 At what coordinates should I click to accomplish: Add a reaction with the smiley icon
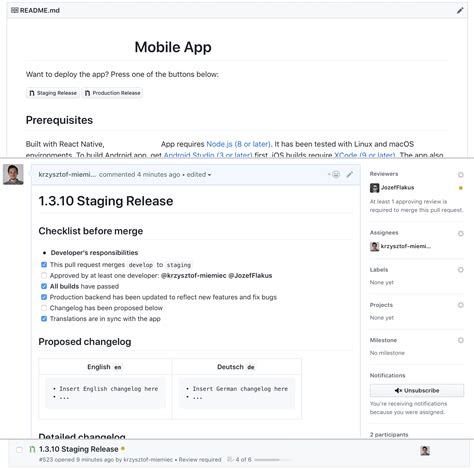pyautogui.click(x=335, y=174)
